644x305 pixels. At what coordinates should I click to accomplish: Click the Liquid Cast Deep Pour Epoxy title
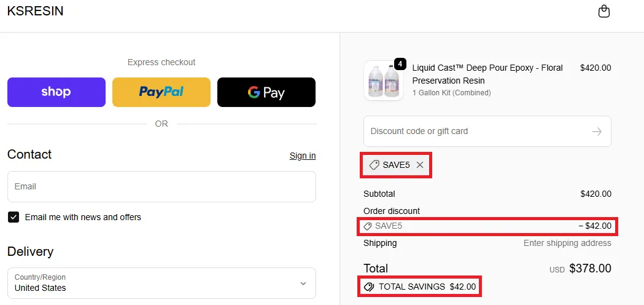click(487, 74)
